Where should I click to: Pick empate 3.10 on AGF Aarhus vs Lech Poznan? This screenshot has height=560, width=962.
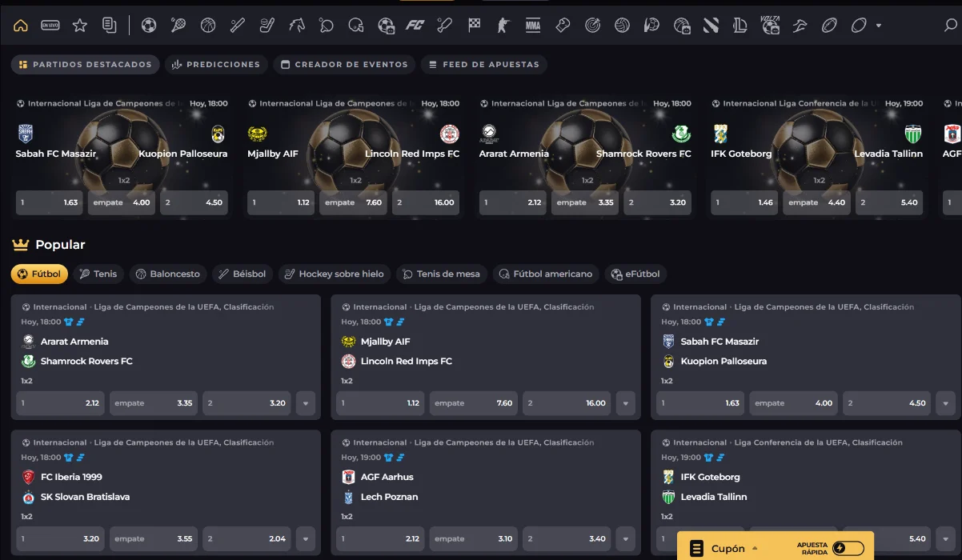point(474,538)
